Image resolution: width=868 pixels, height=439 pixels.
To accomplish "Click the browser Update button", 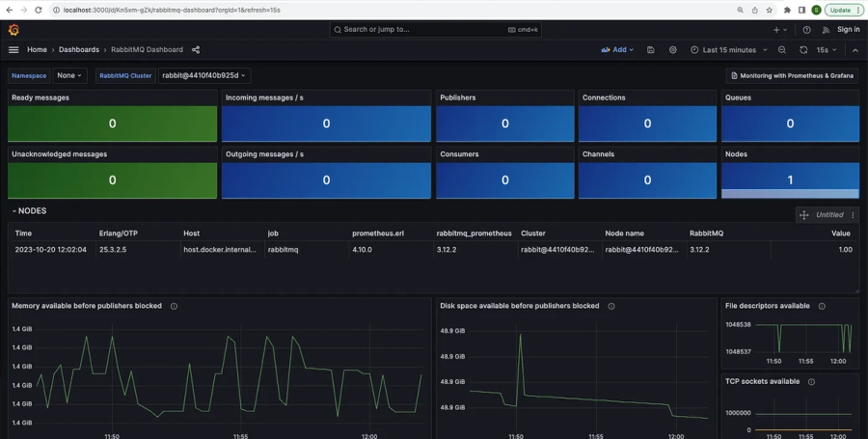I will tap(844, 10).
